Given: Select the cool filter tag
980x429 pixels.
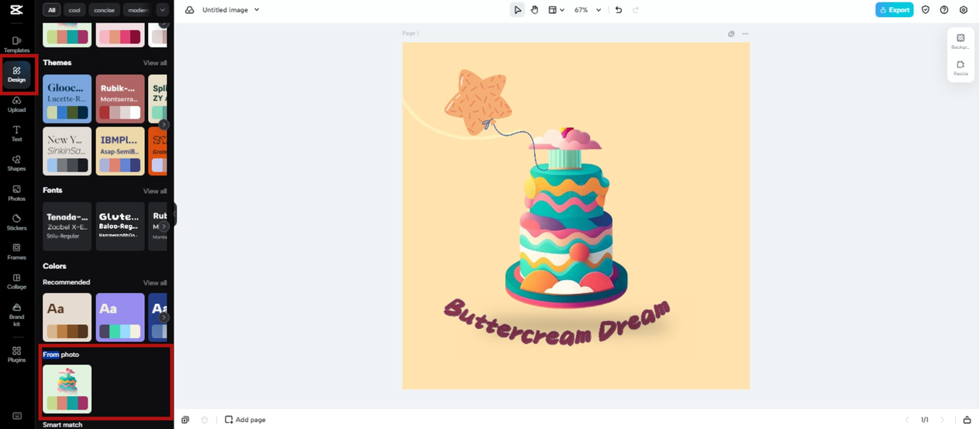Looking at the screenshot, I should click(x=74, y=10).
